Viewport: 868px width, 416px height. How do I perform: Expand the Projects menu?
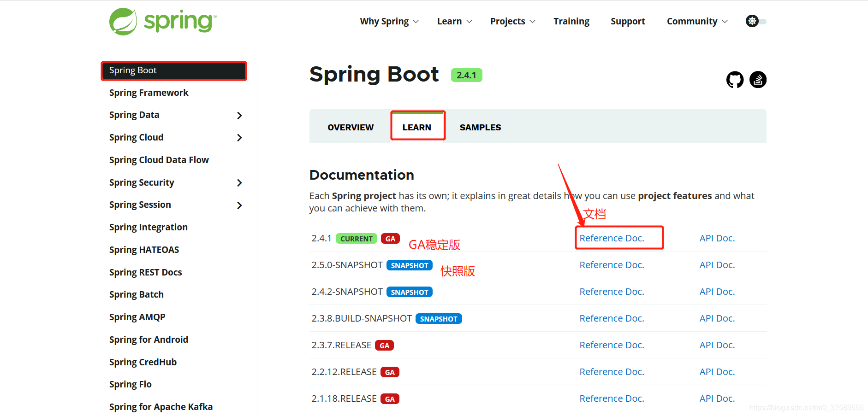point(512,21)
